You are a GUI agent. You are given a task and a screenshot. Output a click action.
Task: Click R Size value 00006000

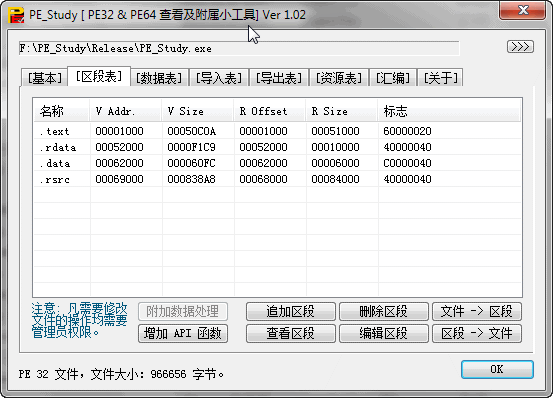[335, 163]
